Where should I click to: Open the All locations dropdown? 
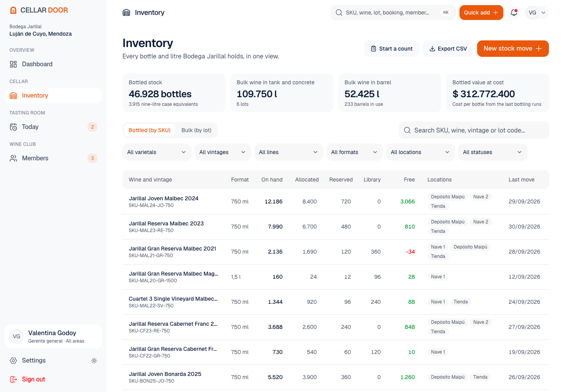(x=421, y=152)
